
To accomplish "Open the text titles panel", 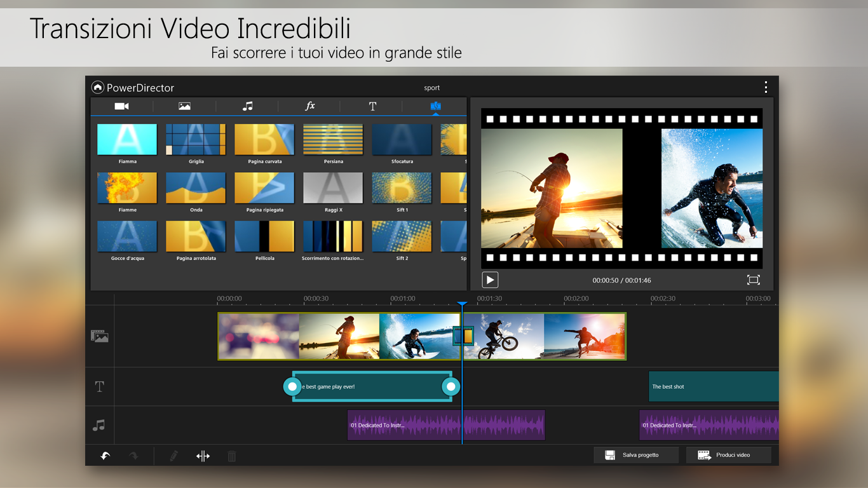I will click(x=372, y=106).
